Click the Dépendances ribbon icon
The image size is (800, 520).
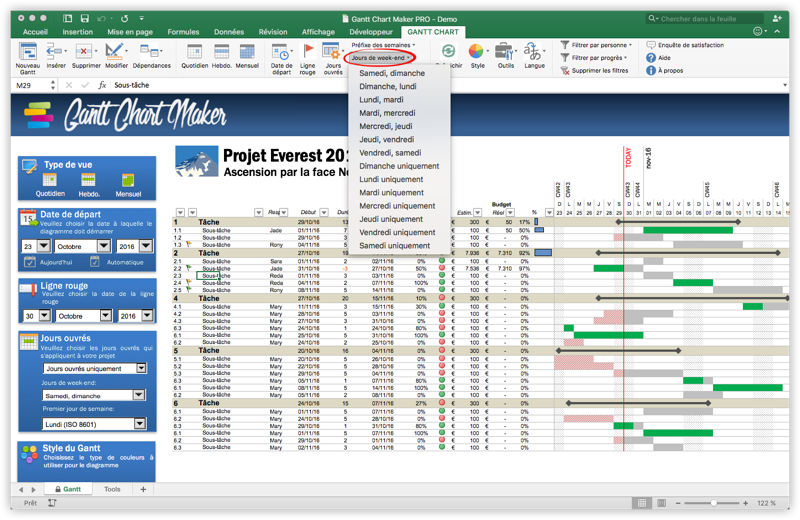149,52
